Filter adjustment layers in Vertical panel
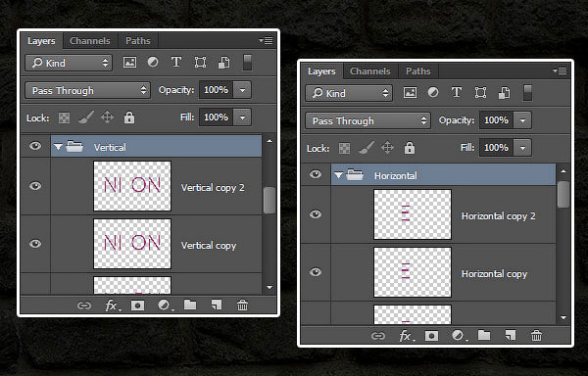 [153, 62]
